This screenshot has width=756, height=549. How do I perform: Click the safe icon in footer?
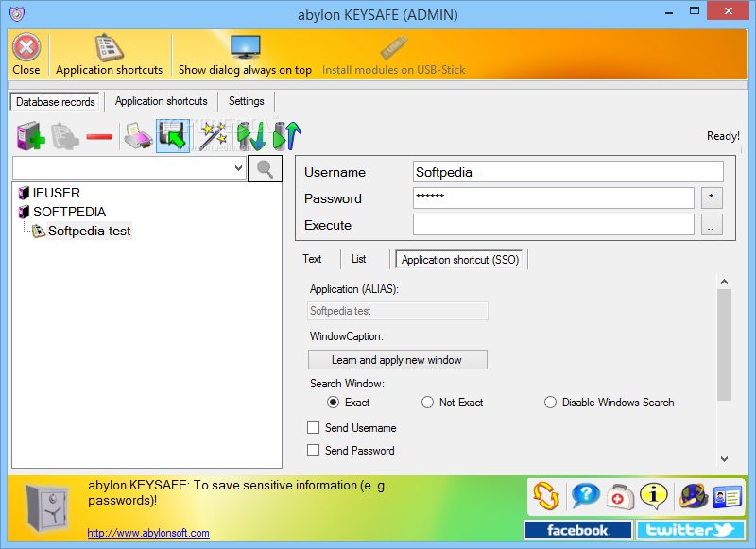(x=47, y=507)
